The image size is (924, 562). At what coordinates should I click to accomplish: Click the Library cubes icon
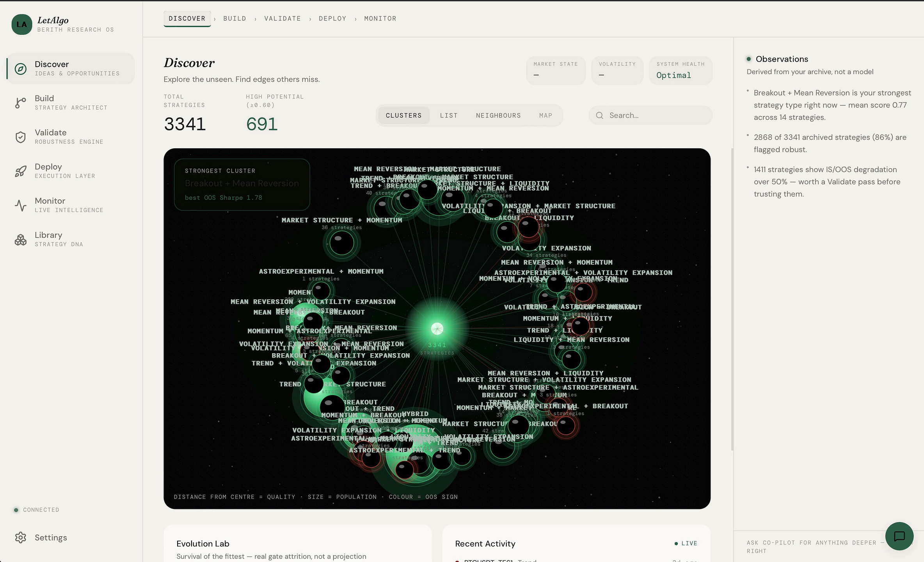tap(21, 240)
